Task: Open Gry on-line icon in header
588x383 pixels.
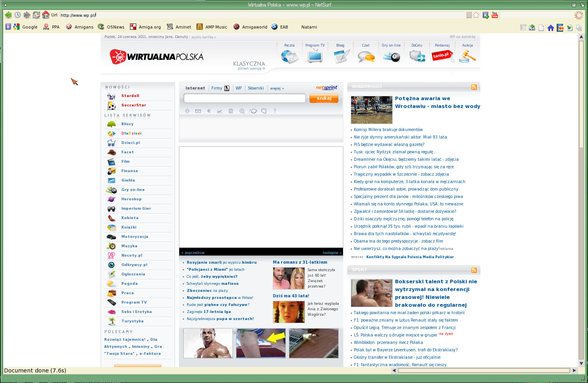Action: [x=391, y=57]
